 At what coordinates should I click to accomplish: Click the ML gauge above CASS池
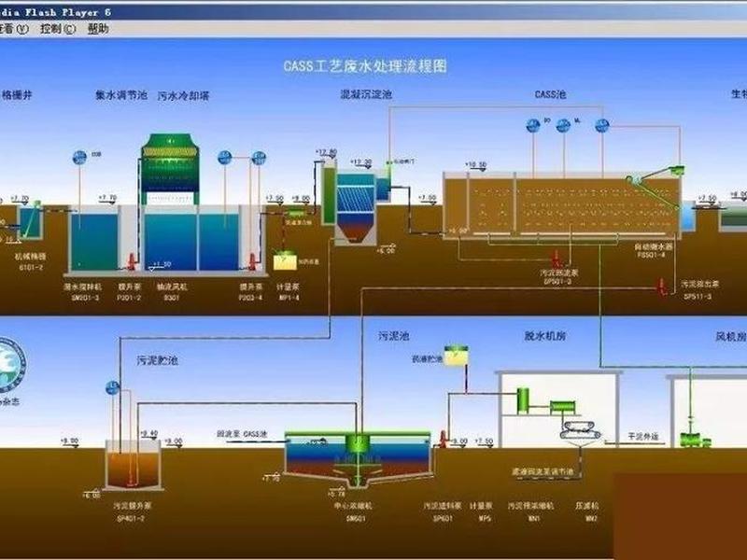[563, 126]
